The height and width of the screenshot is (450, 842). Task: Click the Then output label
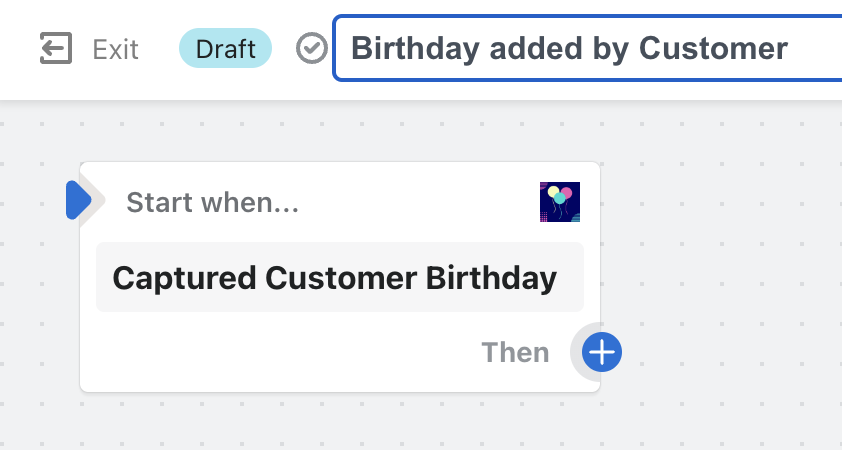click(x=516, y=352)
